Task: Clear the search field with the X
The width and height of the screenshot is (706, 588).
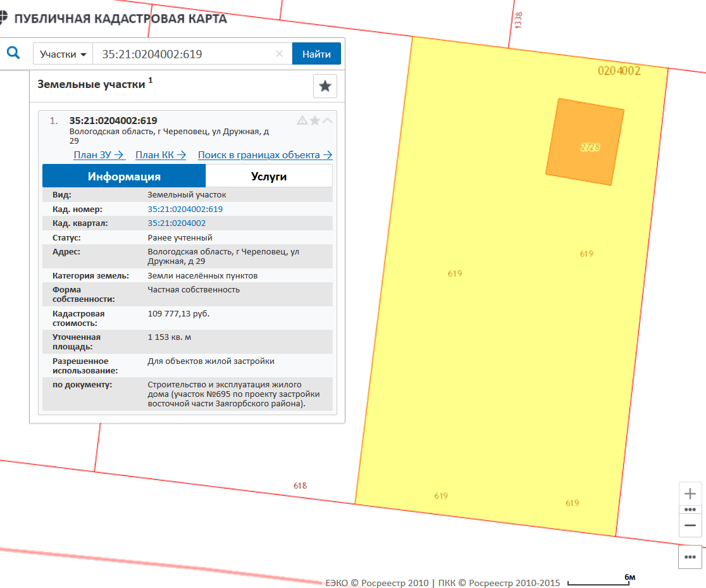Action: [x=279, y=54]
